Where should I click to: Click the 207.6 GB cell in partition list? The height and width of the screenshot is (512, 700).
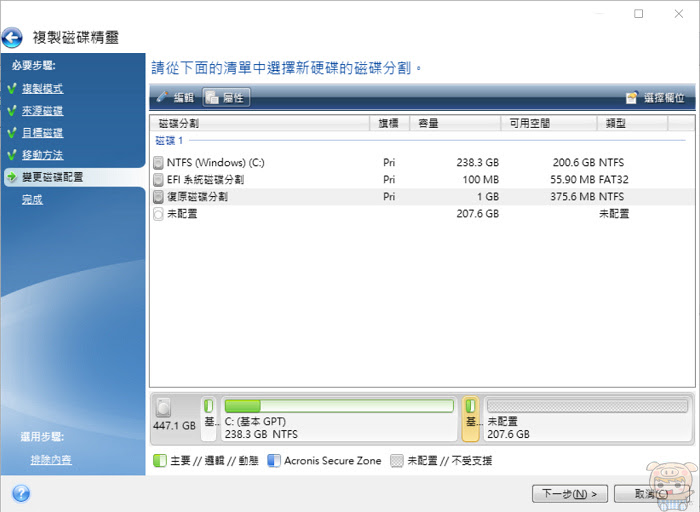tap(477, 214)
